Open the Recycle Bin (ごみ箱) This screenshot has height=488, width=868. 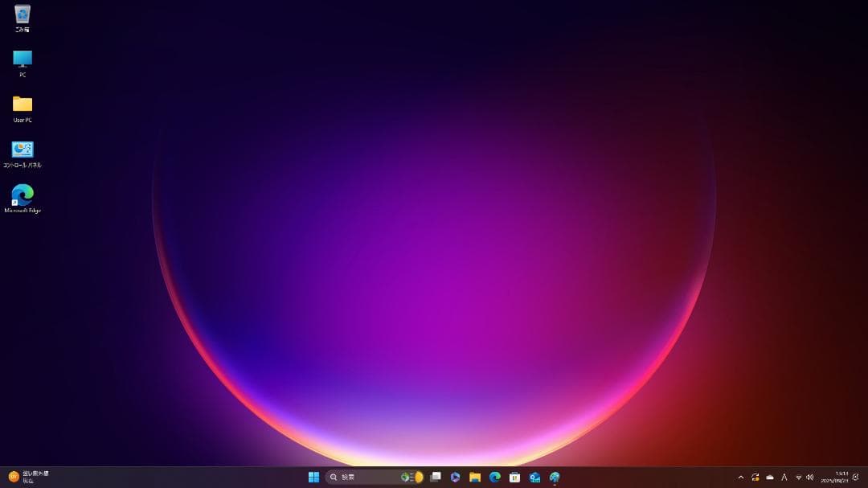(x=22, y=16)
